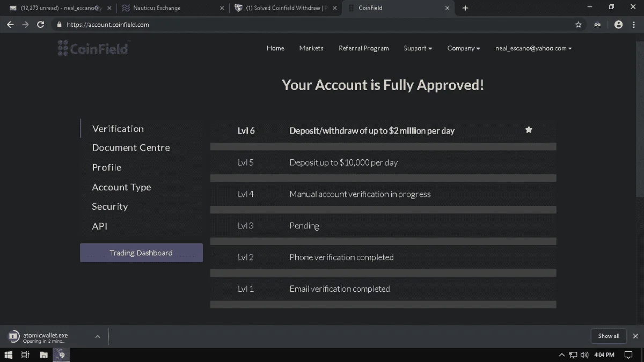Viewport: 644px width, 362px height.
Task: Open the network icon in system tray
Action: click(573, 354)
